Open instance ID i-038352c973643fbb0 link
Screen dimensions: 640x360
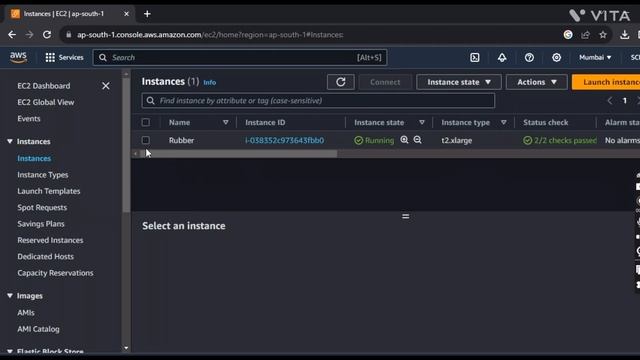pos(284,140)
